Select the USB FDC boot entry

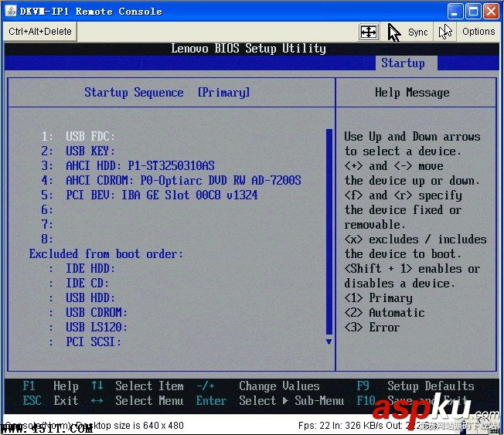coord(78,136)
